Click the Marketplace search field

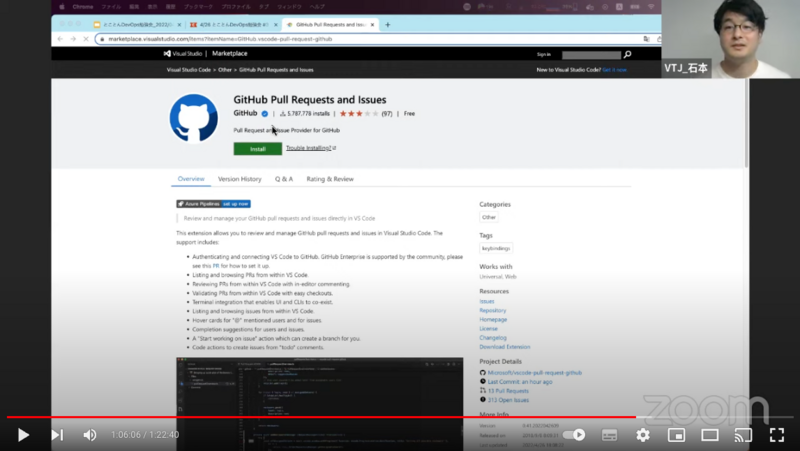point(591,54)
